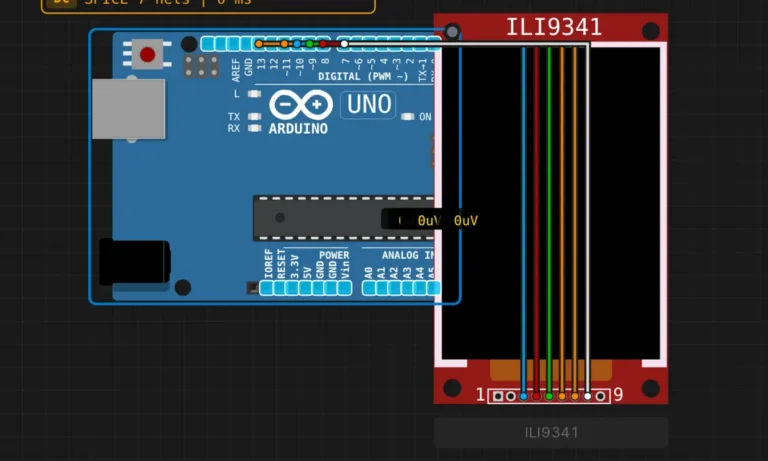Select the IOREF power header pin
The height and width of the screenshot is (461, 768).
[267, 288]
